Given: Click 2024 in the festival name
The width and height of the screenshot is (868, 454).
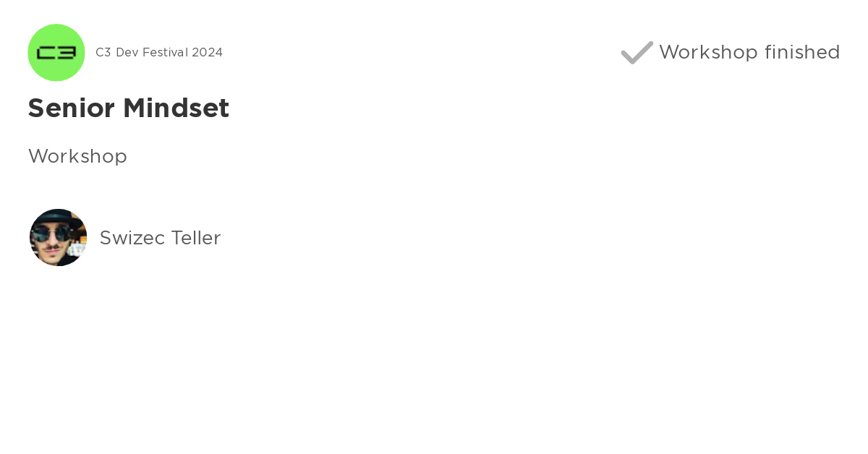Looking at the screenshot, I should click(x=208, y=53).
